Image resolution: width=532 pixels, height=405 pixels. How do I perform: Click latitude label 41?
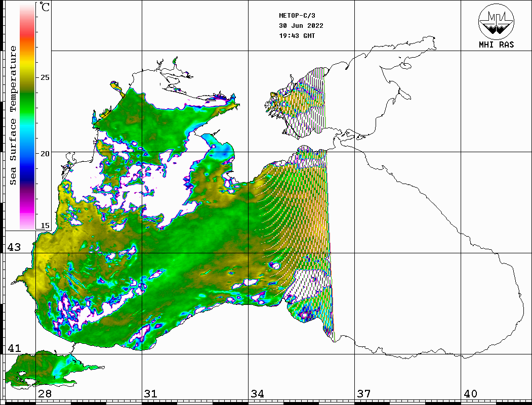14,348
